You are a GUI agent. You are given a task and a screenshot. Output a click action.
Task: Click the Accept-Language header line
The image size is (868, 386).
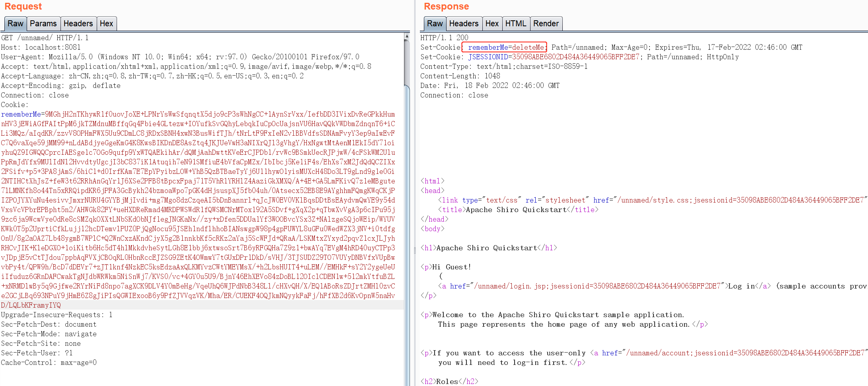(152, 76)
